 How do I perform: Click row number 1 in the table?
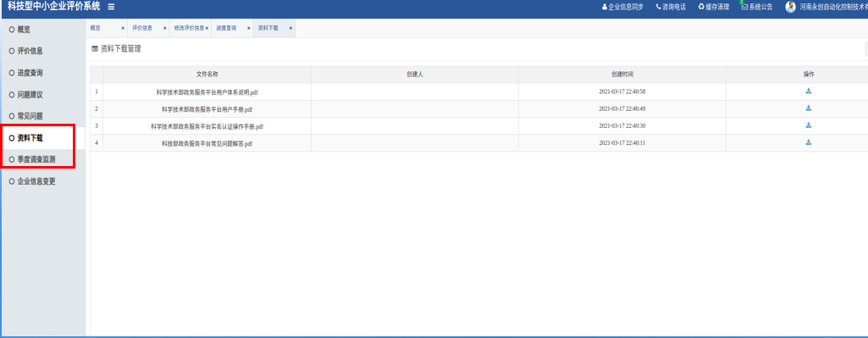97,91
